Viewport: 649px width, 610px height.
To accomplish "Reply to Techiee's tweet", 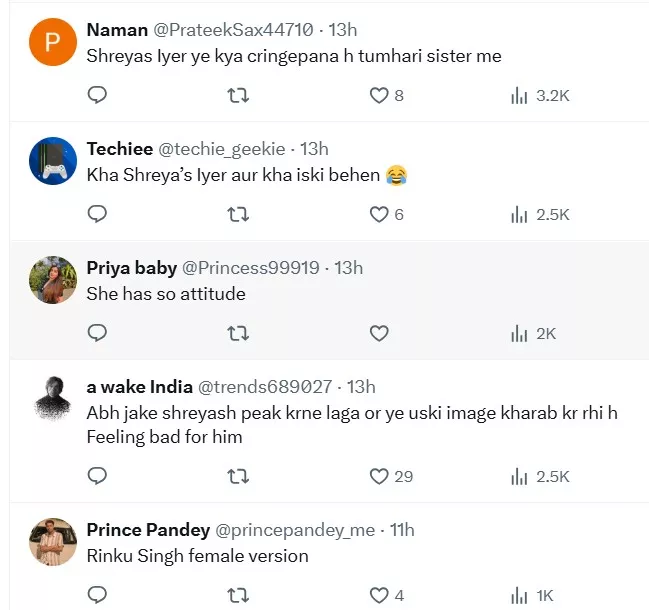I will tap(97, 214).
